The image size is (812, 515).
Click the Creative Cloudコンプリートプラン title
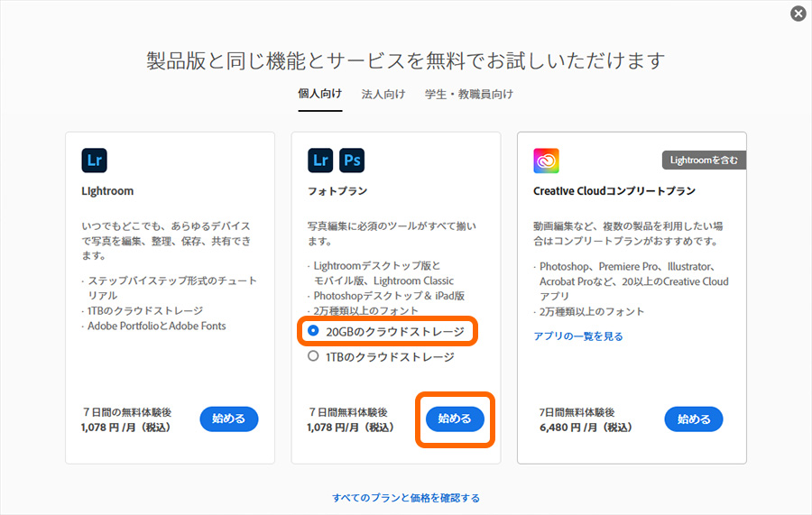tap(614, 191)
